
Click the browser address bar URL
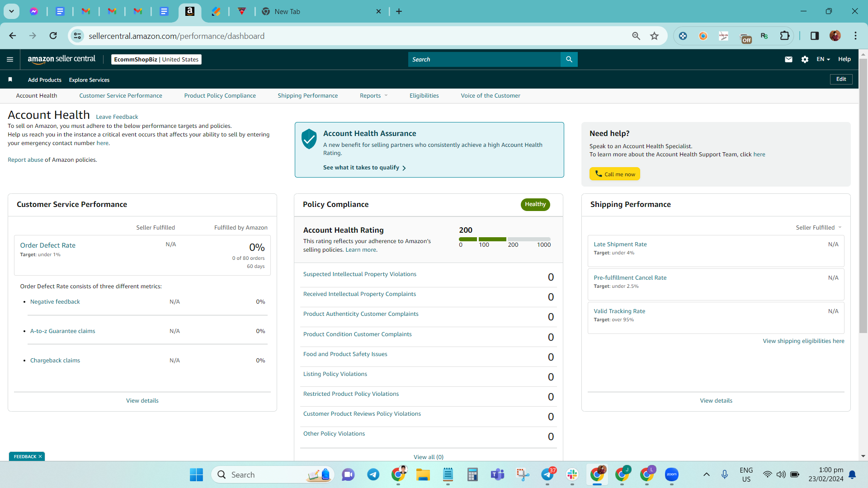point(177,36)
